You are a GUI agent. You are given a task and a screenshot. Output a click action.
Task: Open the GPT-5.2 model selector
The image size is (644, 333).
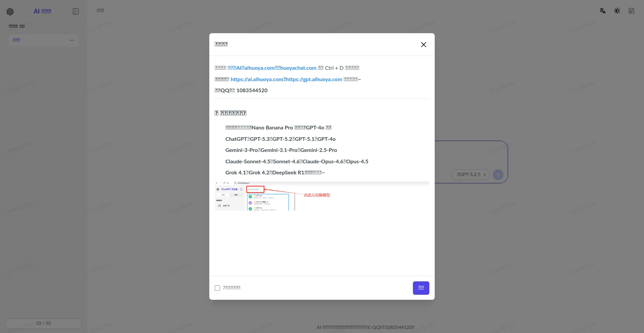pos(471,175)
